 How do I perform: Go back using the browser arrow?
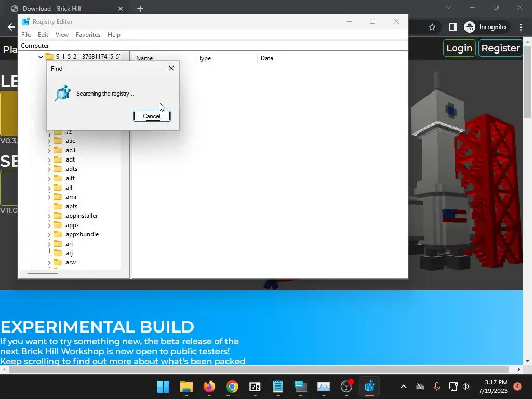coord(11,27)
